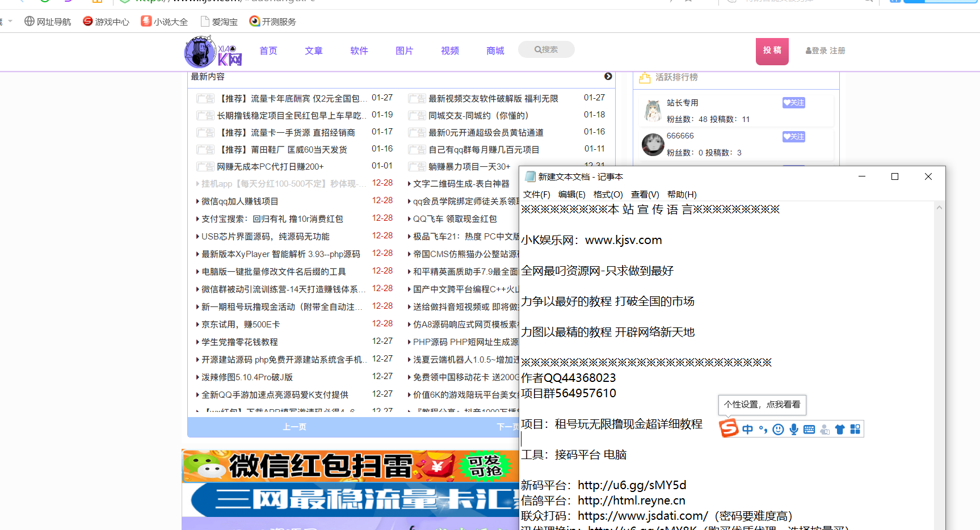
Task: Open the 爱淘宝 bookmark
Action: (219, 22)
